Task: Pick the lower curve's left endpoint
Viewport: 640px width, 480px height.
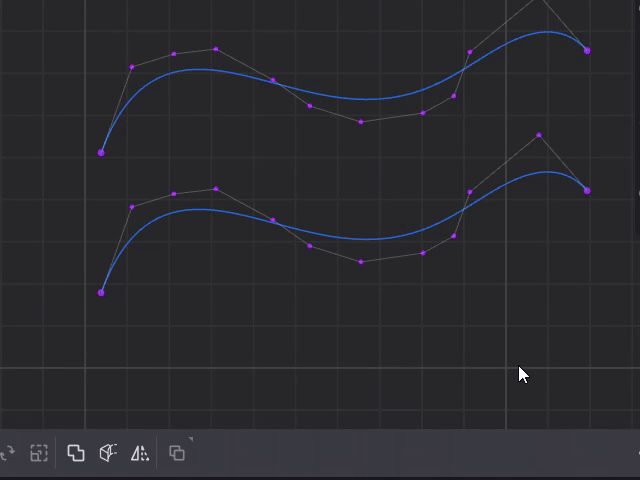Action: click(101, 293)
